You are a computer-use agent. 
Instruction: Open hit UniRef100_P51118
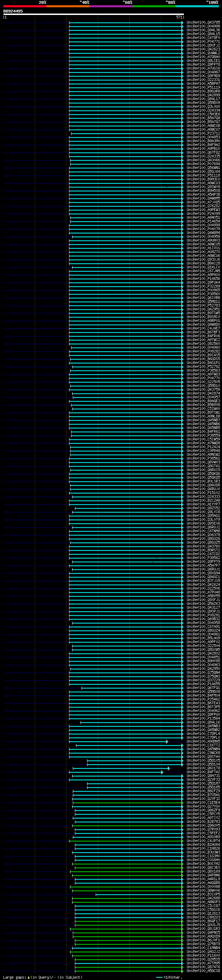(203, 175)
